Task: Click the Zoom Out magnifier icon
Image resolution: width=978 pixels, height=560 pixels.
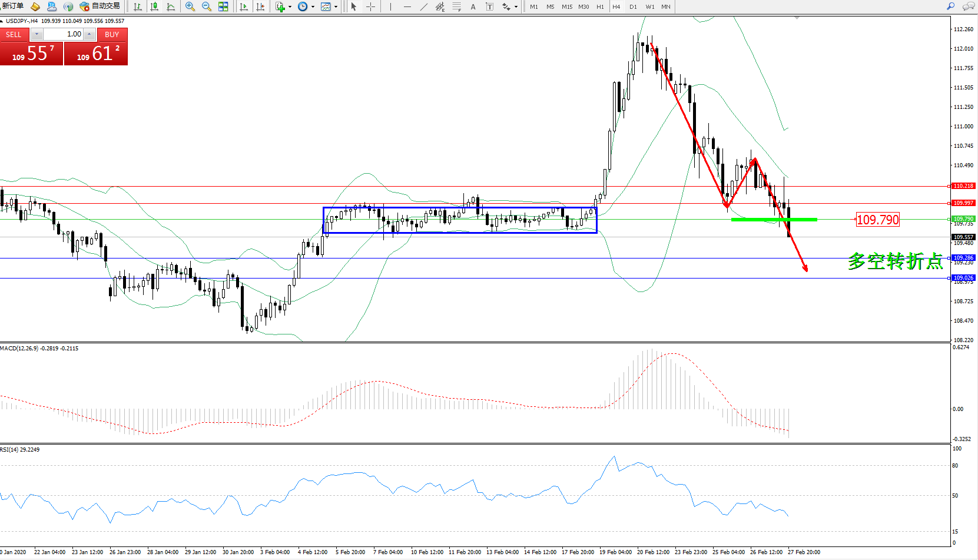Action: (206, 6)
